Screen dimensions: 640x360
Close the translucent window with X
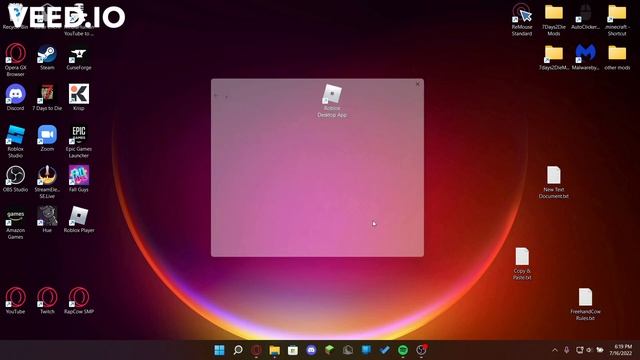click(418, 84)
